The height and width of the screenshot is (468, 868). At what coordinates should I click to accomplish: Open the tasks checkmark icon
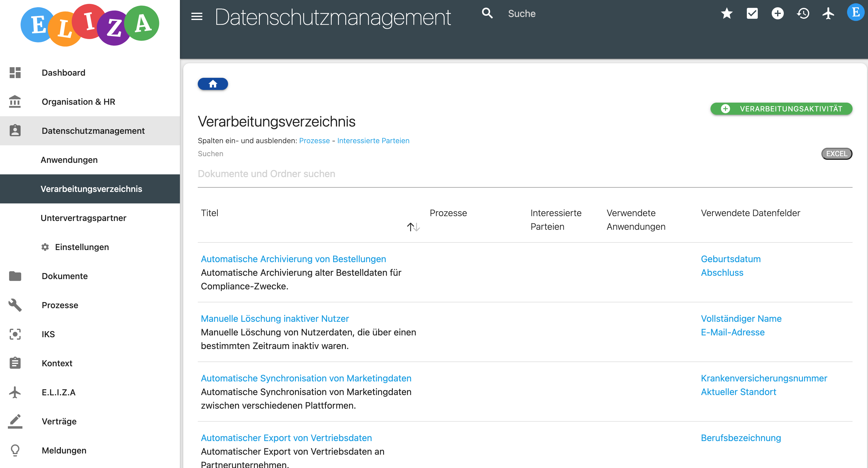pos(752,13)
